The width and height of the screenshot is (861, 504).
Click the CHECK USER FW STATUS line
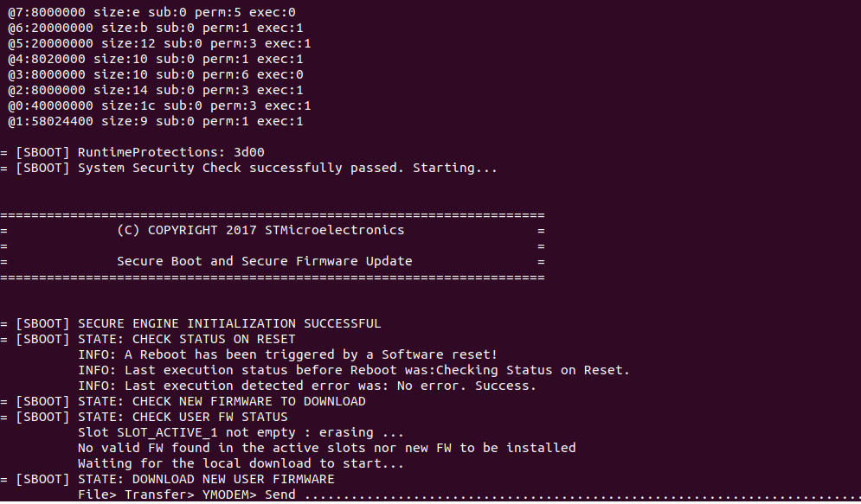pyautogui.click(x=144, y=417)
